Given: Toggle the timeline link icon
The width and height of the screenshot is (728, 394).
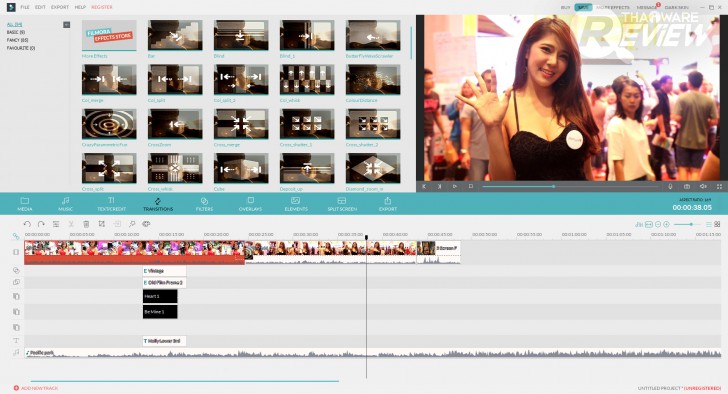Looking at the screenshot, I should coord(16,236).
